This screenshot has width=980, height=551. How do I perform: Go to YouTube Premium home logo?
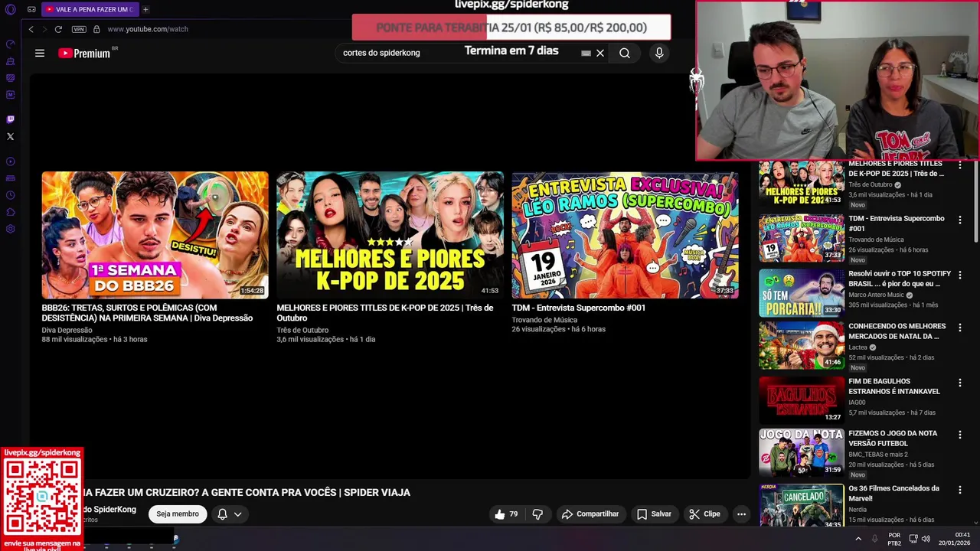click(x=85, y=53)
